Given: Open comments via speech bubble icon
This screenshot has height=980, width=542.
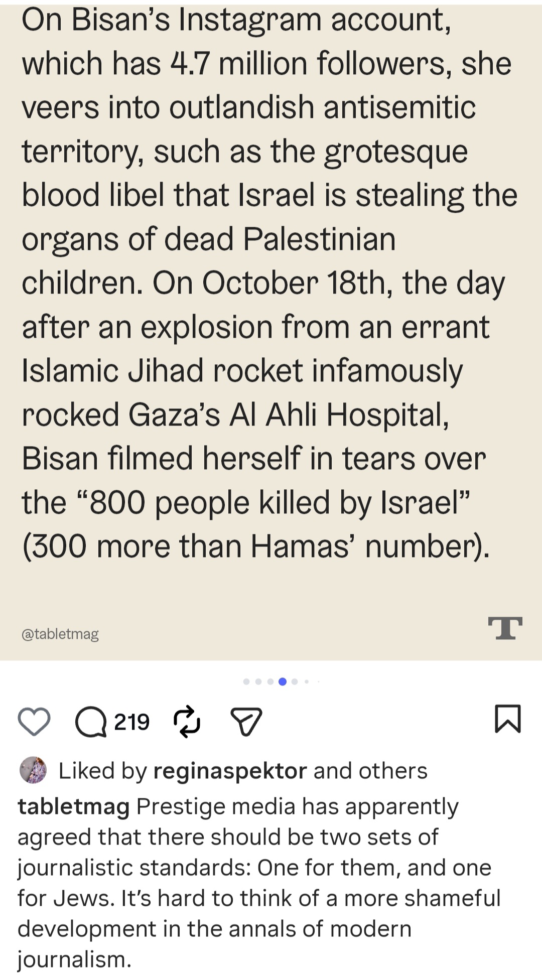Looking at the screenshot, I should 91,722.
